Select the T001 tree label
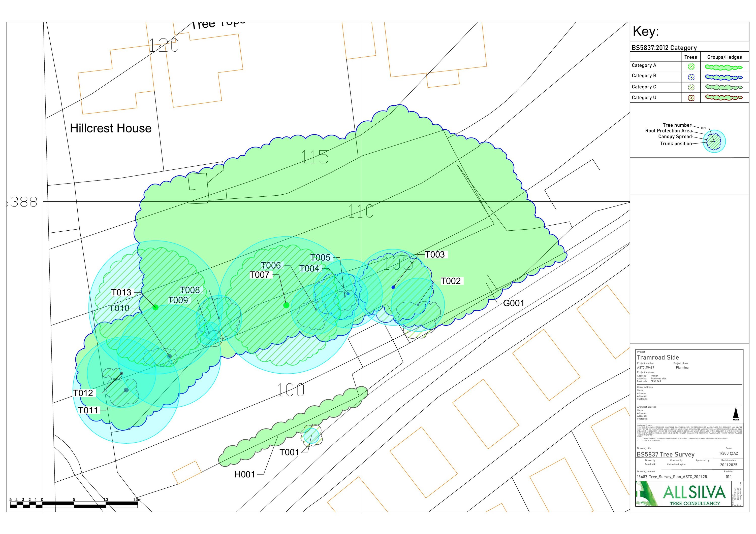This screenshot has height=534, width=756. tap(289, 452)
